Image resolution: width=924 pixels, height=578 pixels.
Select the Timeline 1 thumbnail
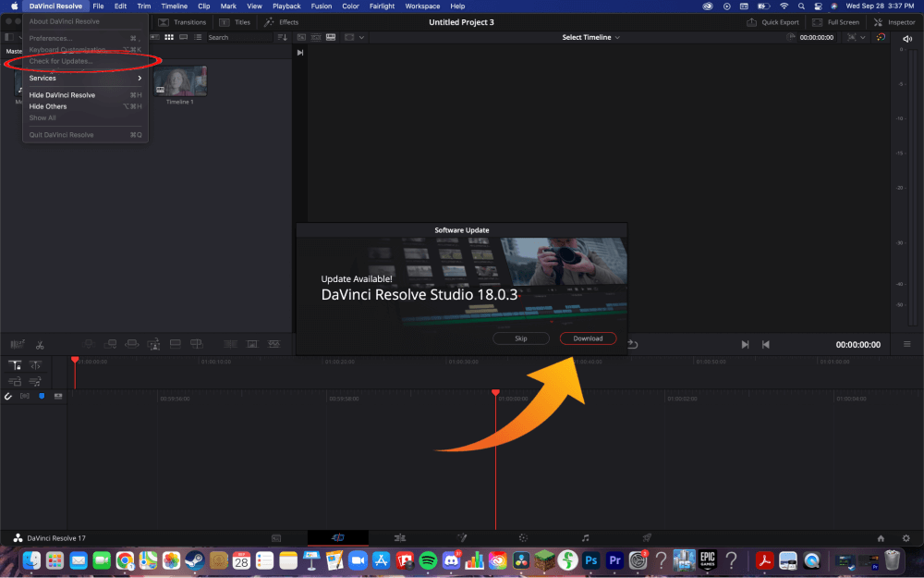(180, 80)
